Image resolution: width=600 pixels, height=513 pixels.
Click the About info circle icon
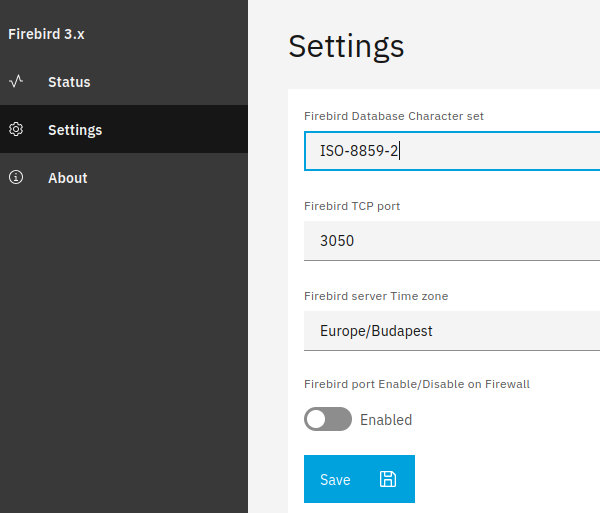click(16, 178)
